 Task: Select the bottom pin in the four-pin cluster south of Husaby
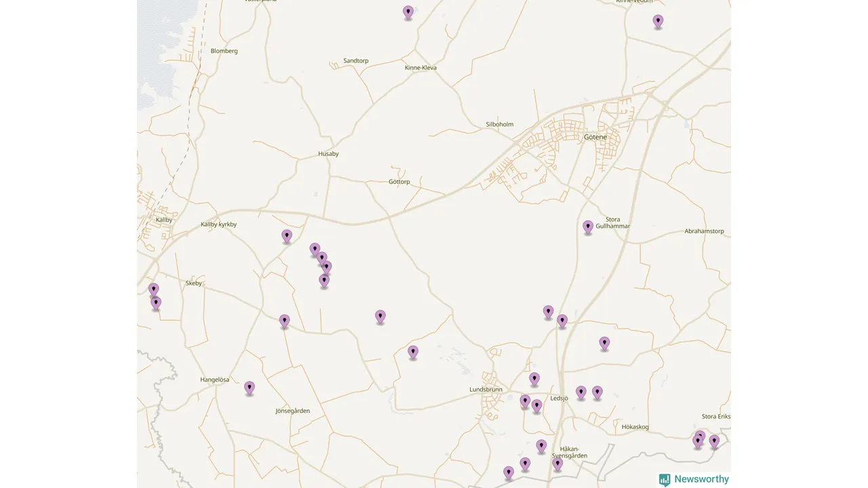click(x=324, y=281)
